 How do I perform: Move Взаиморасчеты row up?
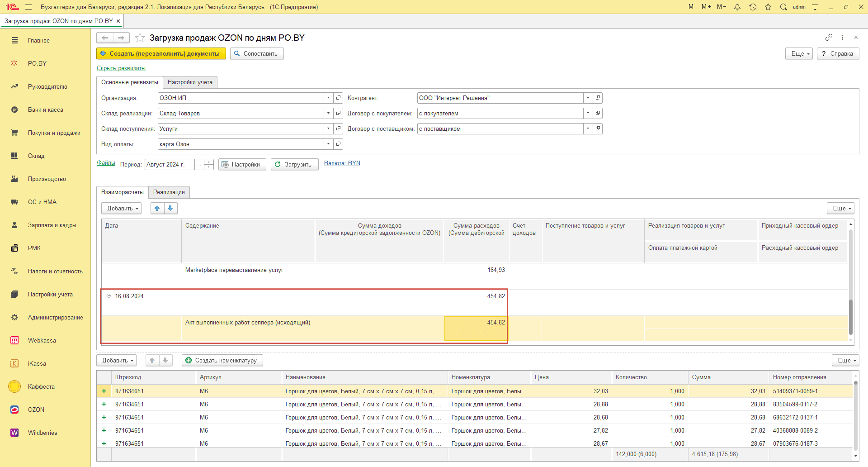[157, 208]
